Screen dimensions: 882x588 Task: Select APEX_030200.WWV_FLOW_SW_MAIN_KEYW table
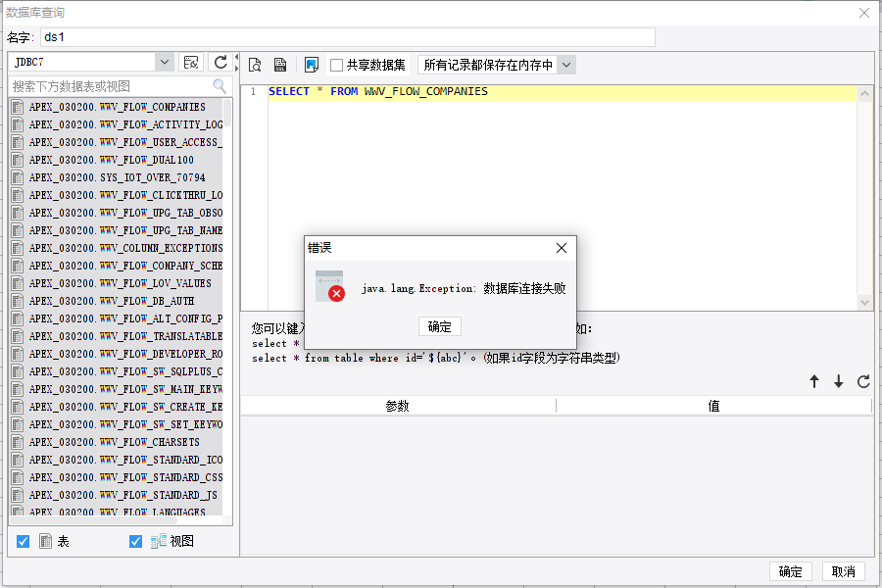(116, 389)
